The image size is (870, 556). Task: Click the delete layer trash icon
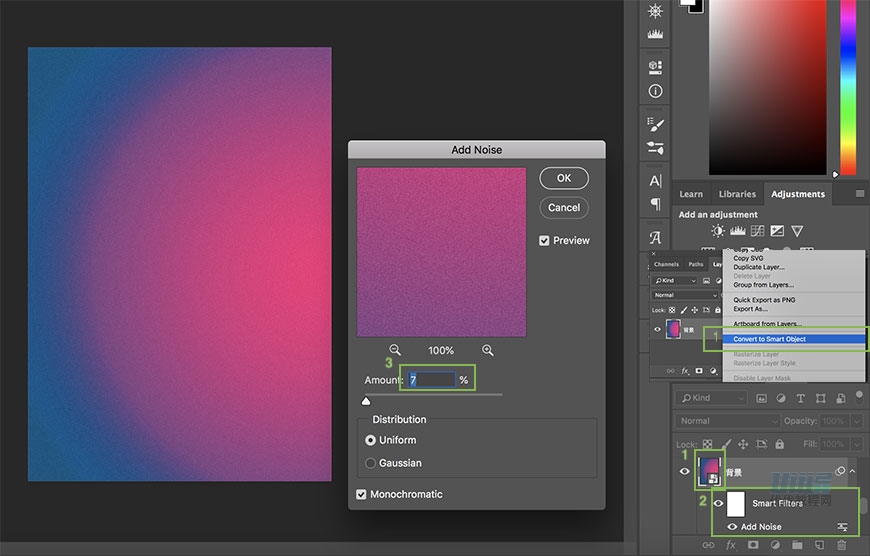[841, 545]
